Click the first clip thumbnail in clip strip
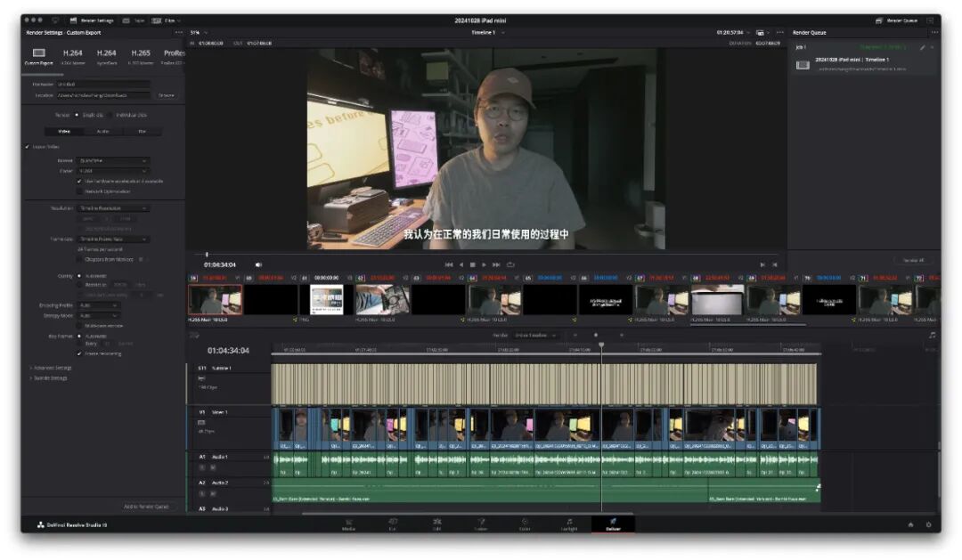 click(215, 300)
